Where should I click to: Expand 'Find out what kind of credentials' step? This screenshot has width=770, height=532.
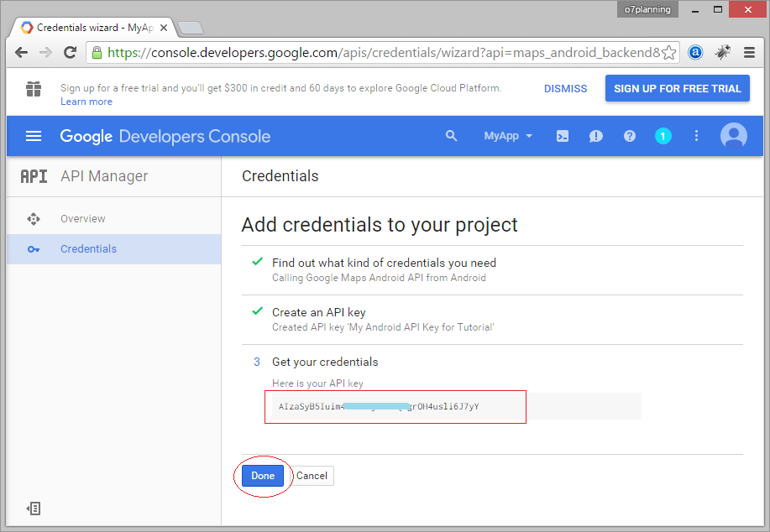tap(384, 263)
